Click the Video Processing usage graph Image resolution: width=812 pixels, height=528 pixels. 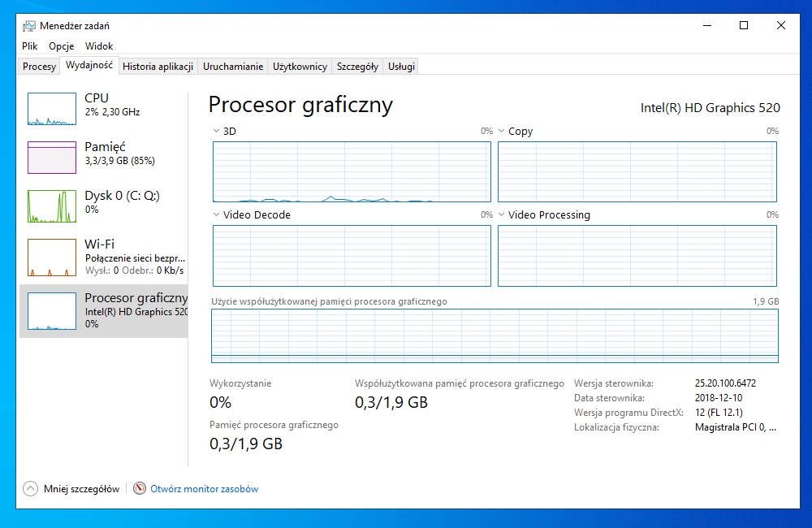tap(637, 255)
